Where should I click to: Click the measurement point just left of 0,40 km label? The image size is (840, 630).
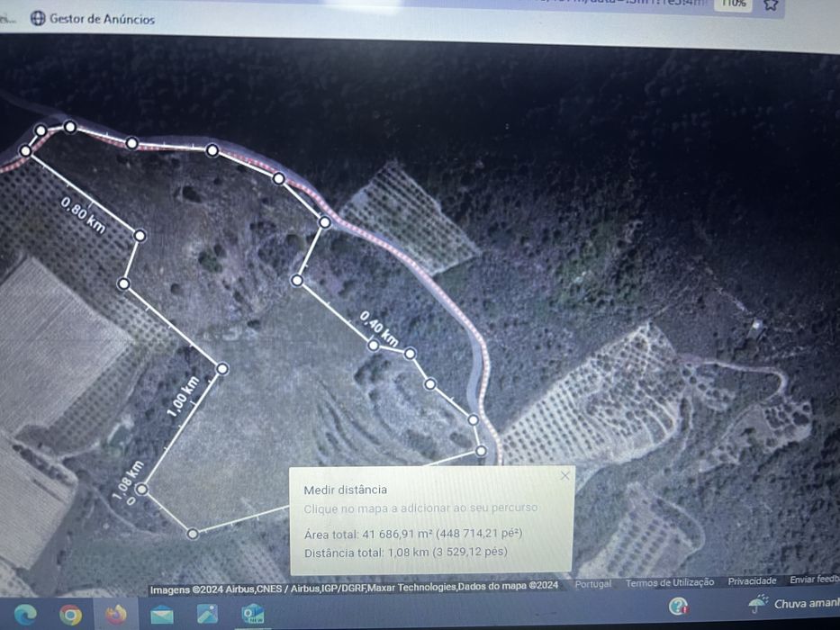(374, 346)
